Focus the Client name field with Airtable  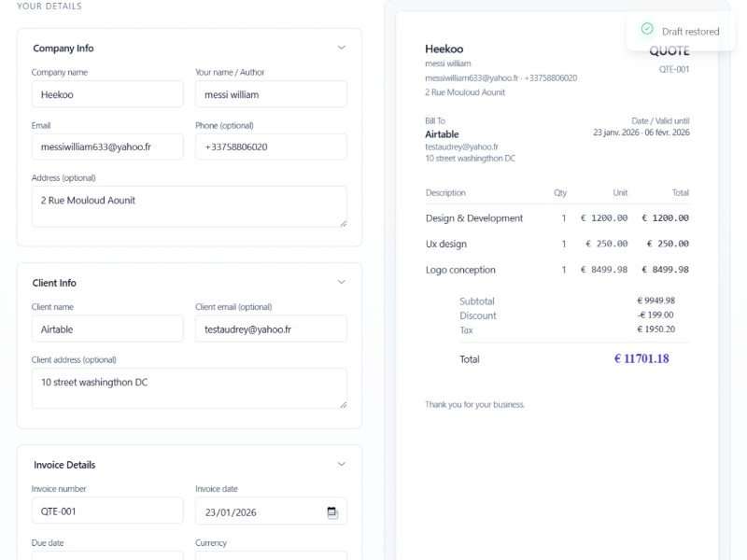107,329
